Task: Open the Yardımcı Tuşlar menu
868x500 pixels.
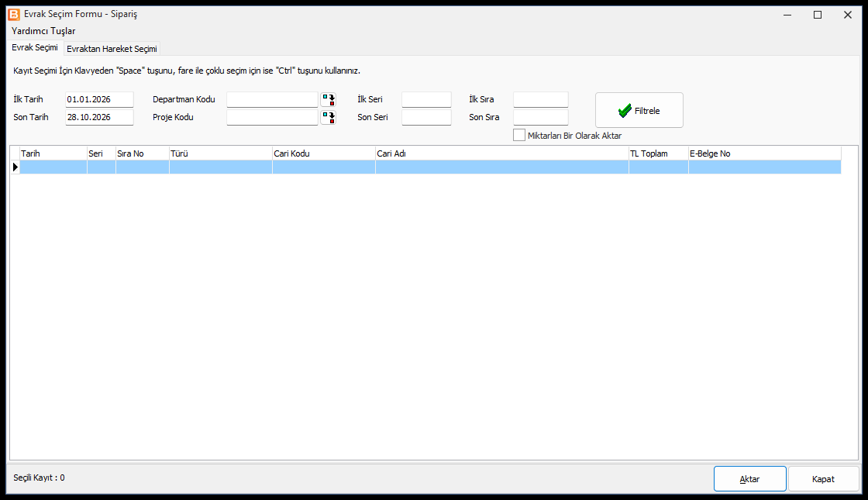Action: tap(43, 31)
